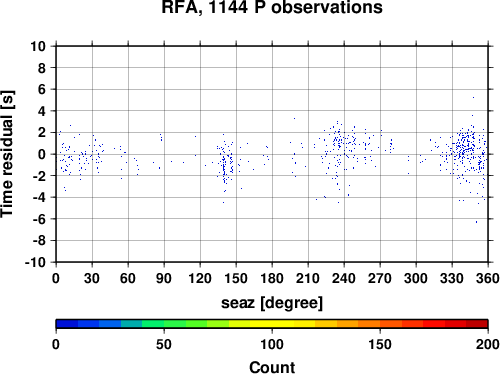Click the x-axis tick label 90
This screenshot has height=374, width=500.
(x=164, y=278)
